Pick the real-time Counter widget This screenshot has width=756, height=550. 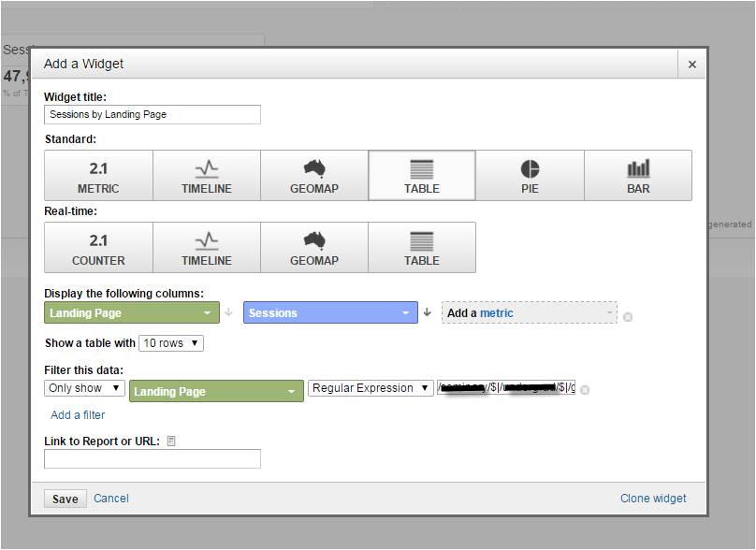coord(98,248)
